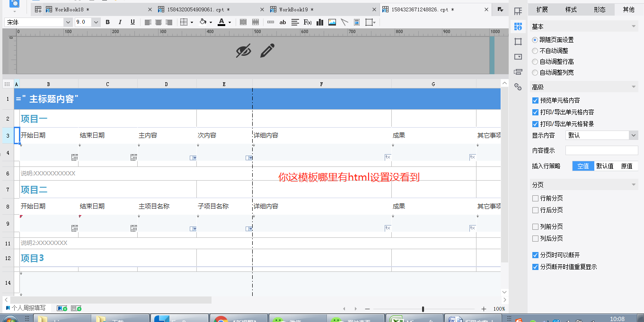Collapse the '分页' section
644x322 pixels.
coord(635,185)
